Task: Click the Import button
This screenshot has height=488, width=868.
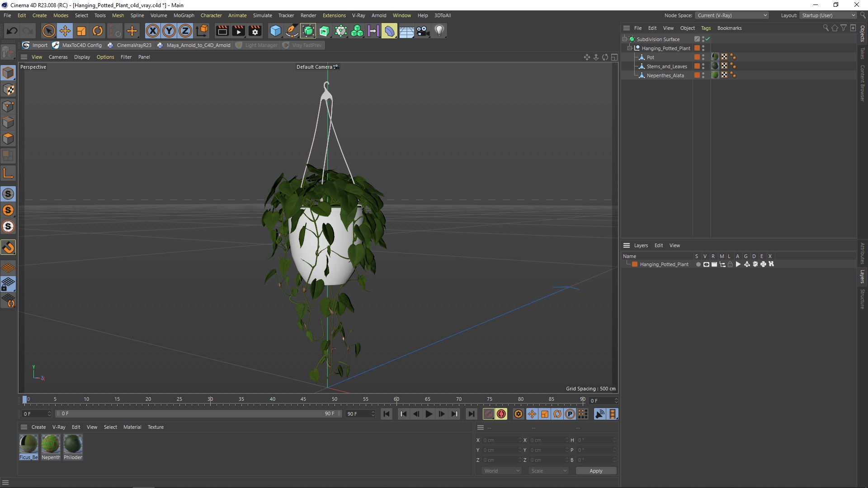Action: point(35,45)
